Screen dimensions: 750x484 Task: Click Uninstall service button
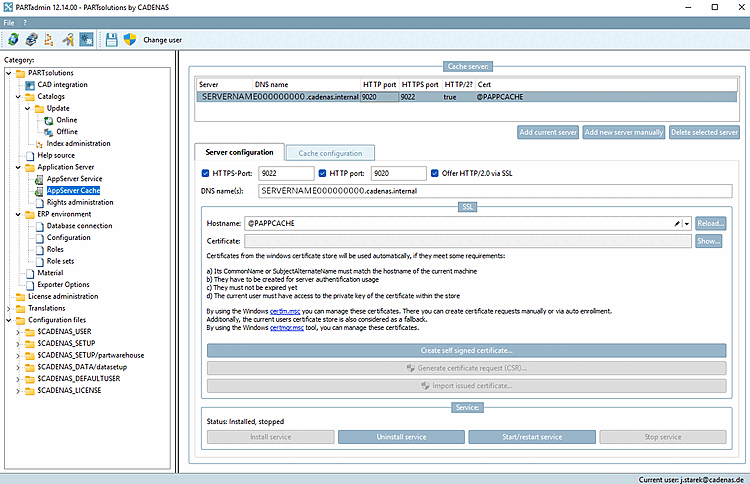[401, 437]
